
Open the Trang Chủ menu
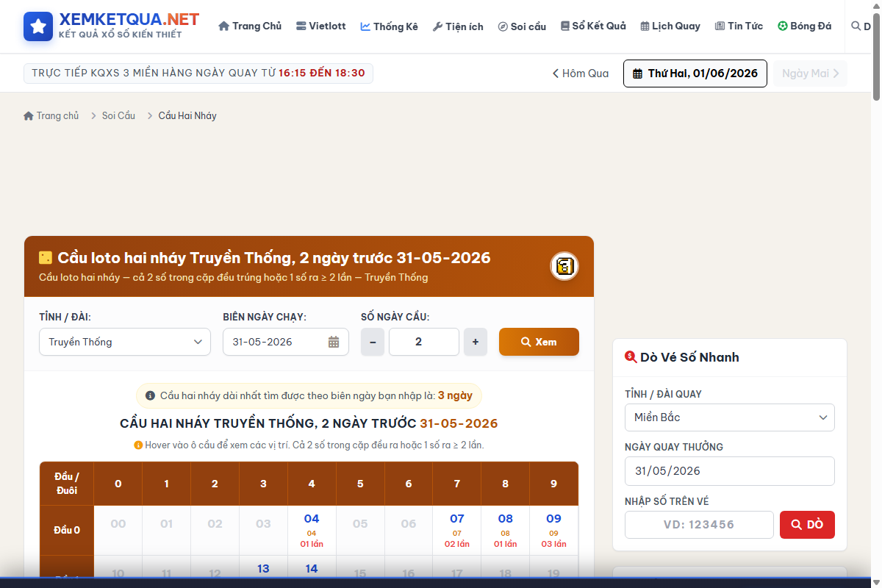point(250,26)
